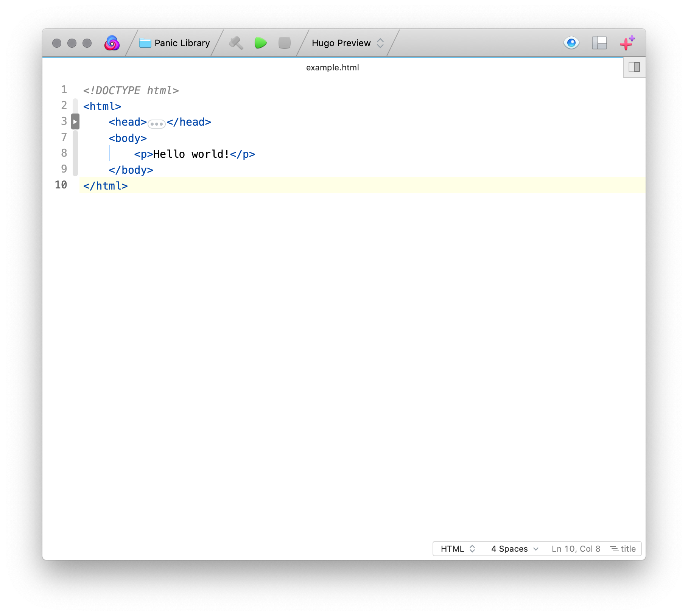Click the ellipsis fold placeholder inside head
Viewport: 688px width, 616px height.
[156, 124]
